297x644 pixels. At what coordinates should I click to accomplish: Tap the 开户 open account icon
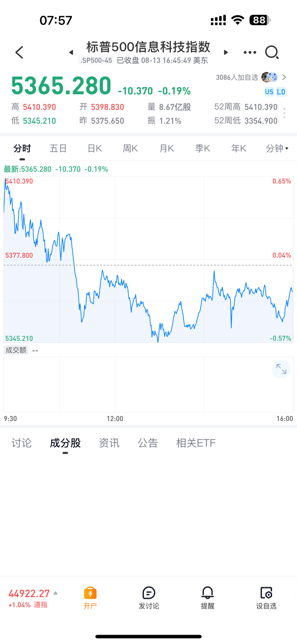[90, 598]
